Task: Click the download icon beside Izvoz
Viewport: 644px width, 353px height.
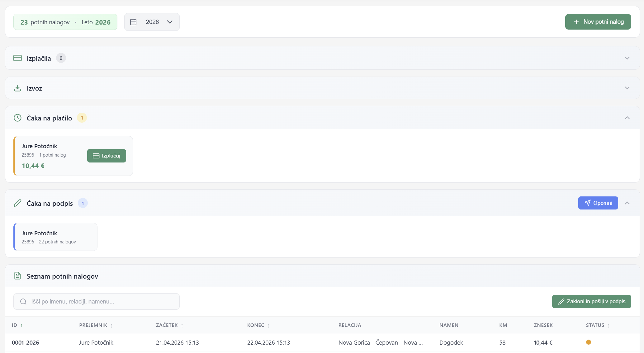Action: coord(17,88)
